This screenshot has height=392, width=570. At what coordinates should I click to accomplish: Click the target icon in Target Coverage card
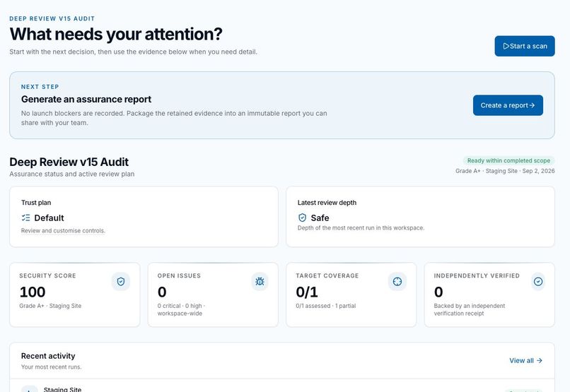click(x=397, y=281)
